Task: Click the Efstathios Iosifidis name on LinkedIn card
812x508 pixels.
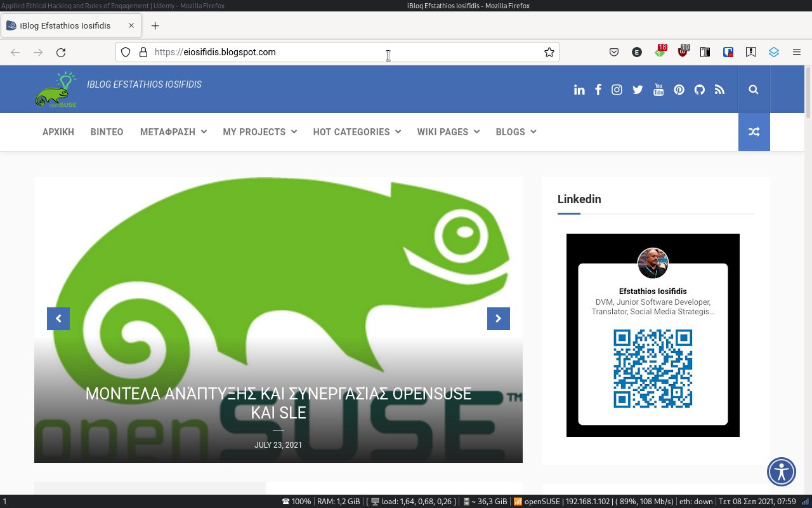Action: click(653, 291)
